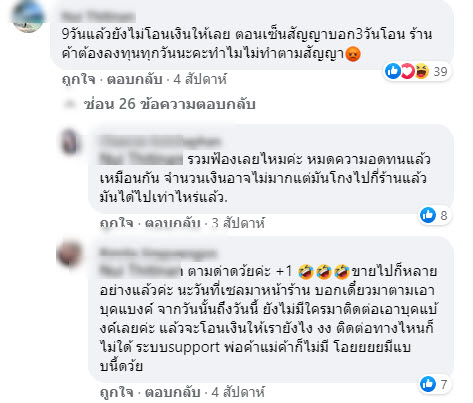Open the 4 สัปดาห์ timestamp on first comment
The width and height of the screenshot is (473, 403).
200,79
